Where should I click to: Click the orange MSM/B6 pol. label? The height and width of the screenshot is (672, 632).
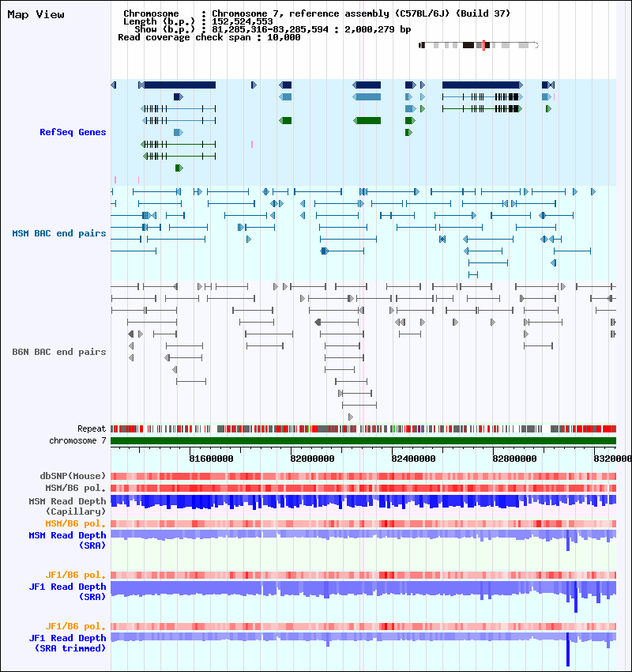click(75, 523)
